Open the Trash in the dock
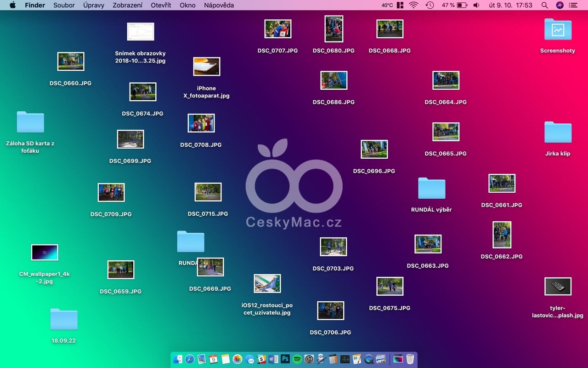This screenshot has width=588, height=368. point(410,359)
